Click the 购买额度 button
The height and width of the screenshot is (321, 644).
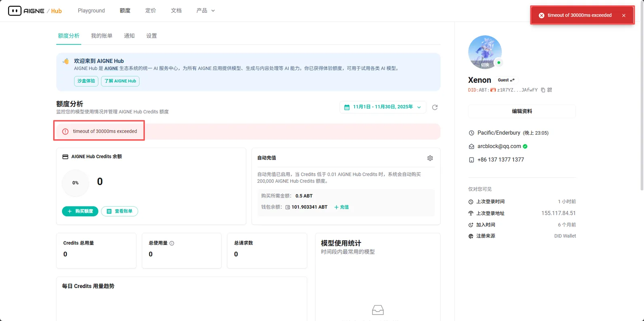(80, 211)
